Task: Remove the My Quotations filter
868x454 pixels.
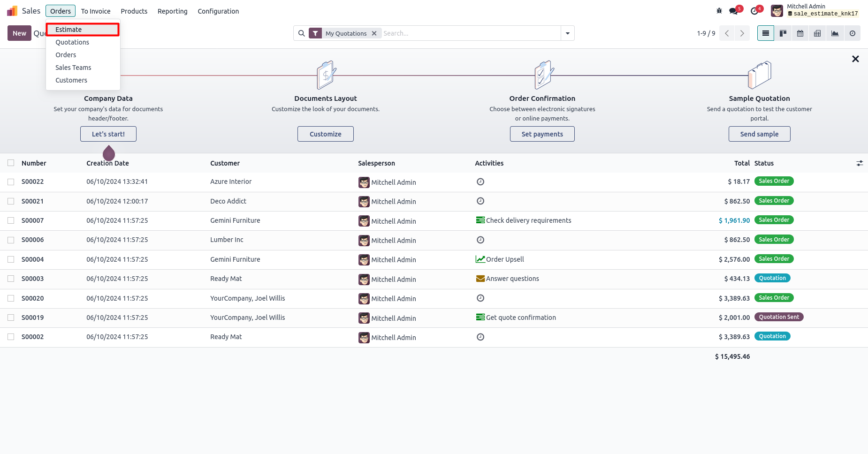Action: [374, 33]
